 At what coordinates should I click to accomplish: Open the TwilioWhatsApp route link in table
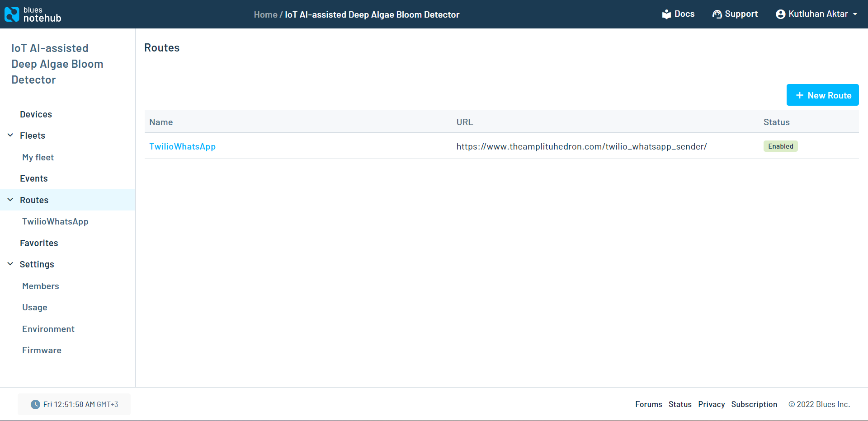[x=182, y=146]
